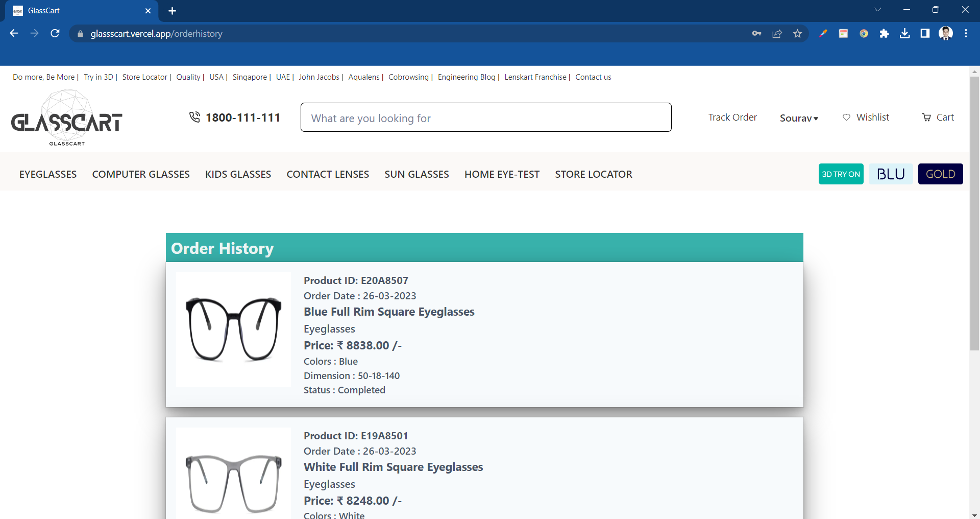Open HOME EYE-TEST menu

(x=502, y=174)
